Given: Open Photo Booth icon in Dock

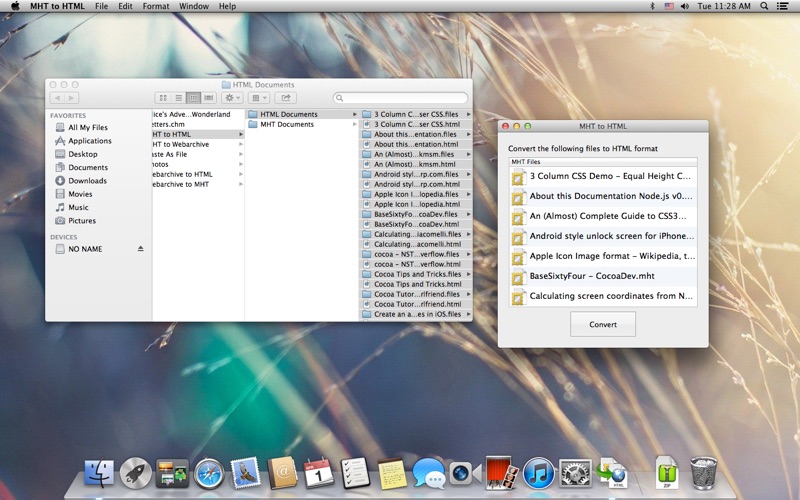Looking at the screenshot, I should click(502, 473).
